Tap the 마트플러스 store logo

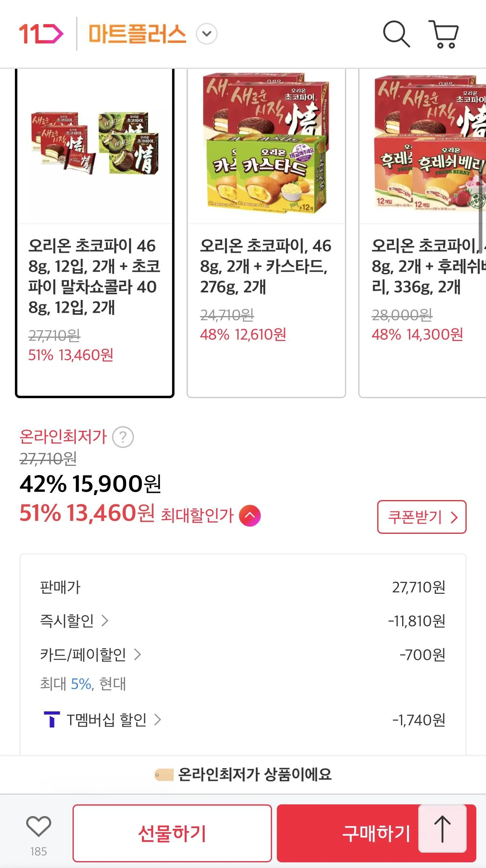(137, 34)
